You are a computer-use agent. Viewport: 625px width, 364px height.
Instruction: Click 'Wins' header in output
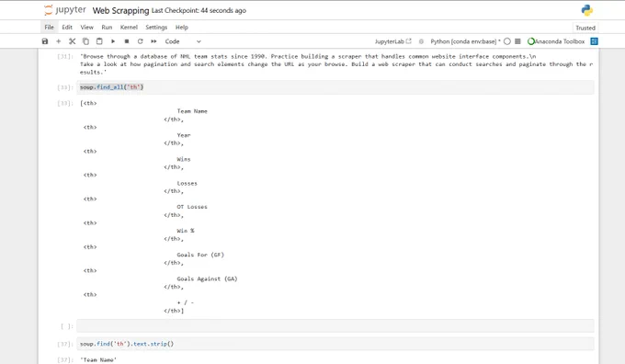point(184,159)
